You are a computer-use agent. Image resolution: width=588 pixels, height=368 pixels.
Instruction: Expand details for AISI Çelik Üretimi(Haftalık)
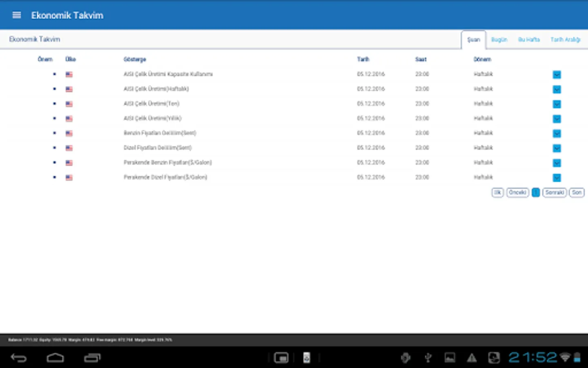[x=557, y=89]
